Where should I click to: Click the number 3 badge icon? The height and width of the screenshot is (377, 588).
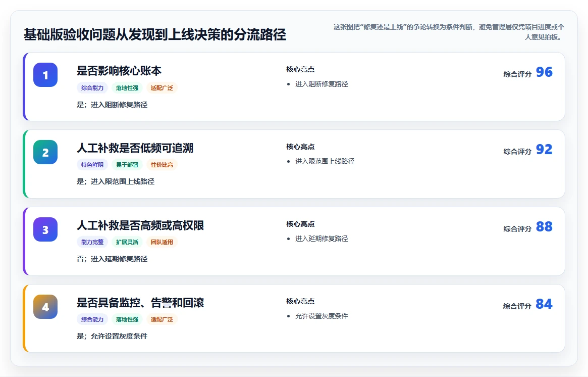point(45,229)
